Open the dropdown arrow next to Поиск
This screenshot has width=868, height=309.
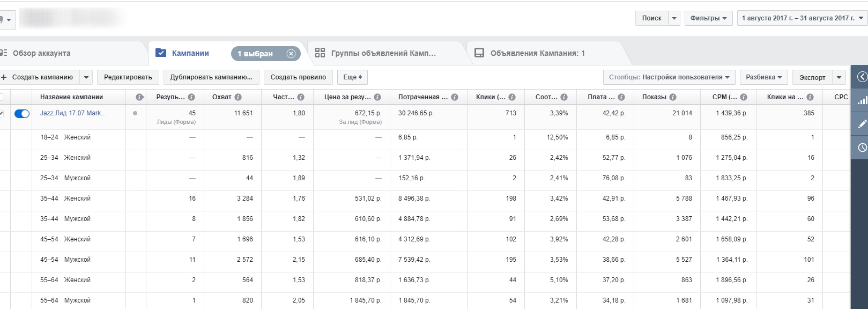pyautogui.click(x=674, y=18)
